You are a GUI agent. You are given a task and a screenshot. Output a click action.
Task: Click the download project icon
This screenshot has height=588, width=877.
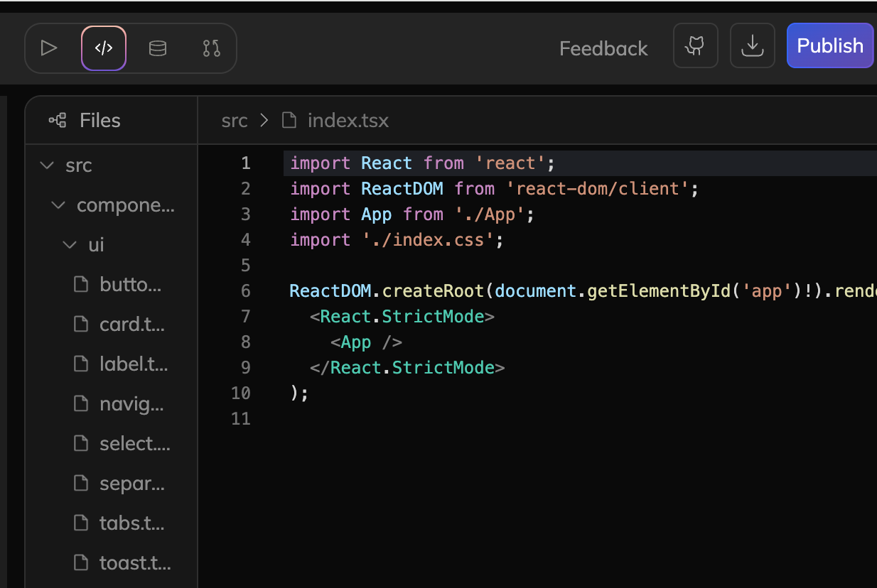[x=752, y=46]
